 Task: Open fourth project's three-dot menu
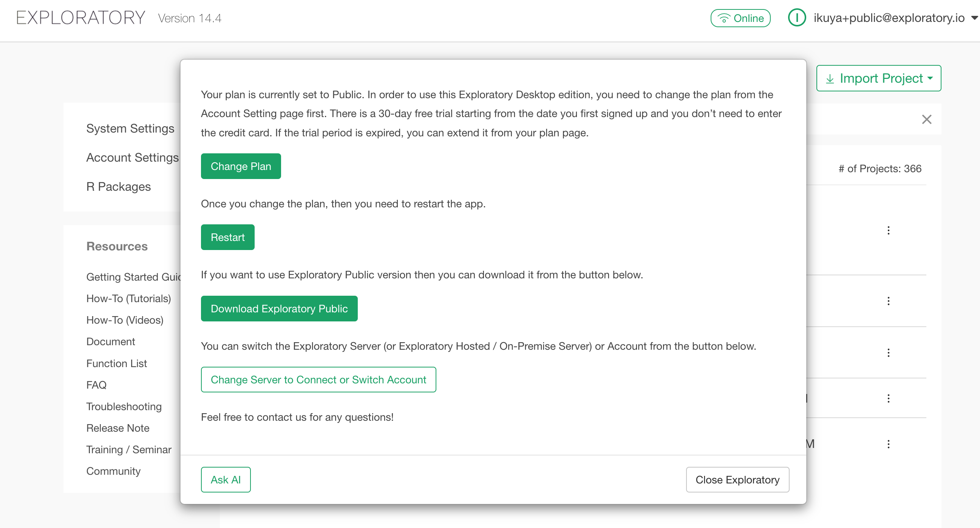pos(888,398)
